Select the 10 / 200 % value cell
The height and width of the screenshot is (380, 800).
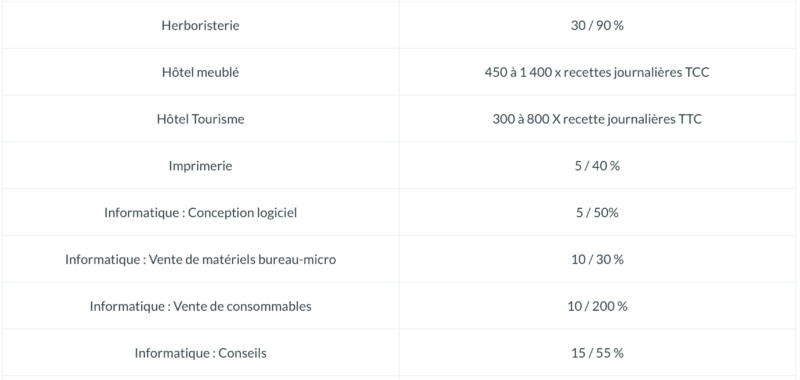coord(597,307)
